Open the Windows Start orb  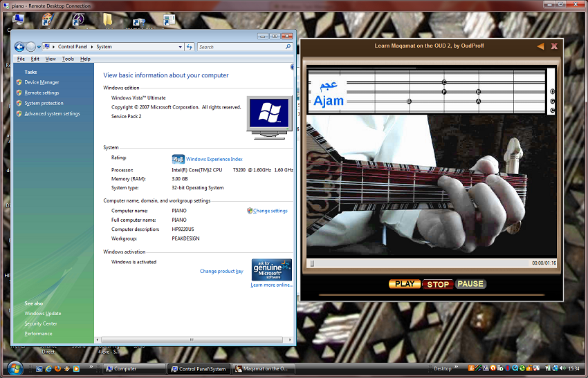(x=15, y=368)
